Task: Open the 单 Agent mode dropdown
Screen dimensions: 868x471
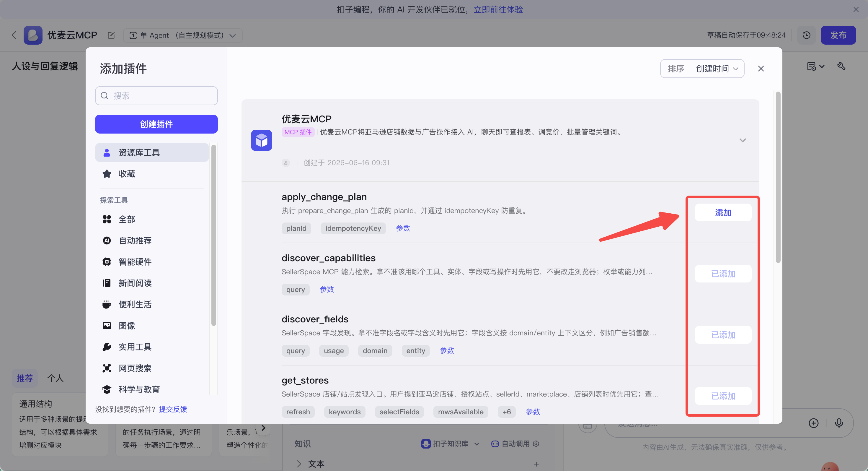Action: point(183,35)
